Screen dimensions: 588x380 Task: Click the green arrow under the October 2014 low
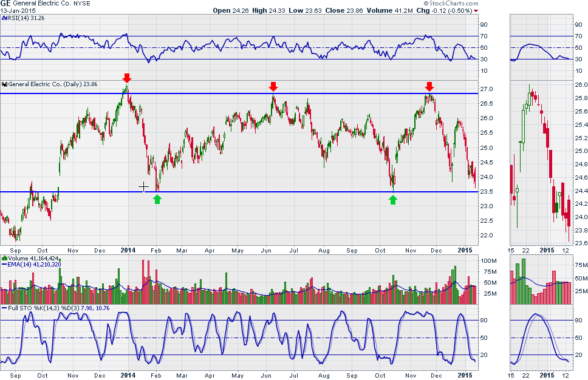click(392, 200)
